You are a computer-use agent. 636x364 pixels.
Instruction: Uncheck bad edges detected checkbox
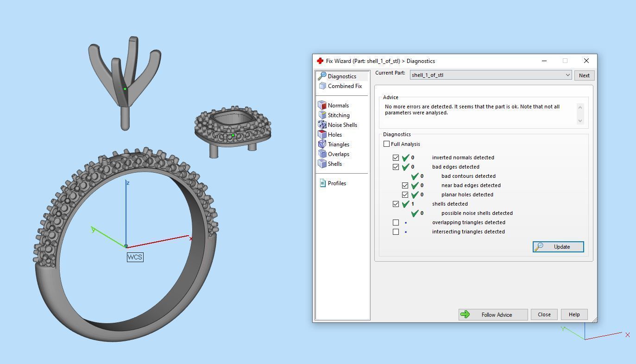396,167
